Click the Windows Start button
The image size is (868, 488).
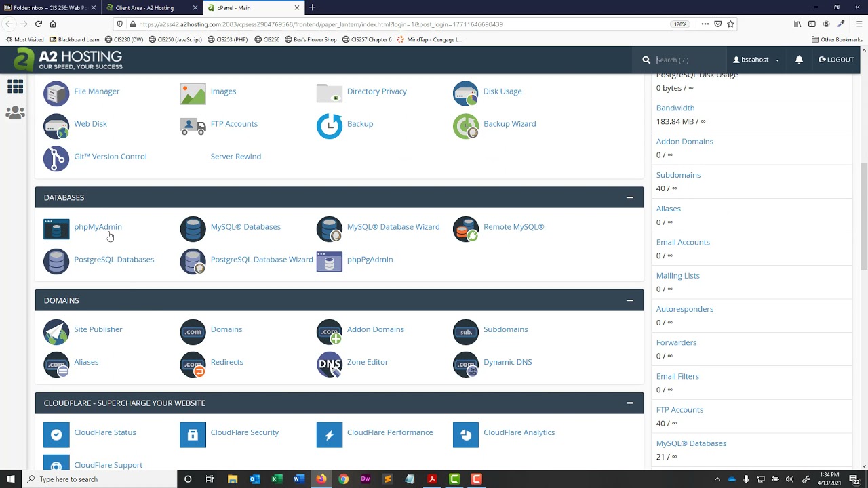point(10,479)
